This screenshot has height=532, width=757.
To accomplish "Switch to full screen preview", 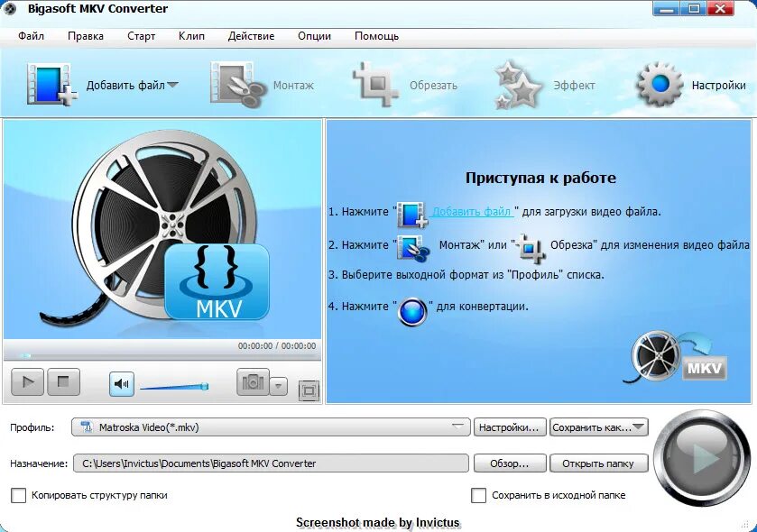I will (309, 390).
